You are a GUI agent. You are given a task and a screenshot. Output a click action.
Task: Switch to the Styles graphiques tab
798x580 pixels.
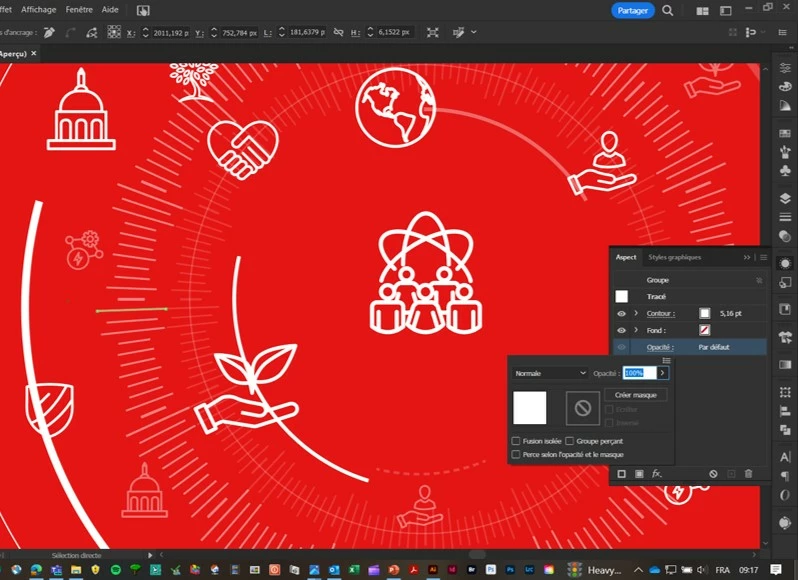(674, 257)
